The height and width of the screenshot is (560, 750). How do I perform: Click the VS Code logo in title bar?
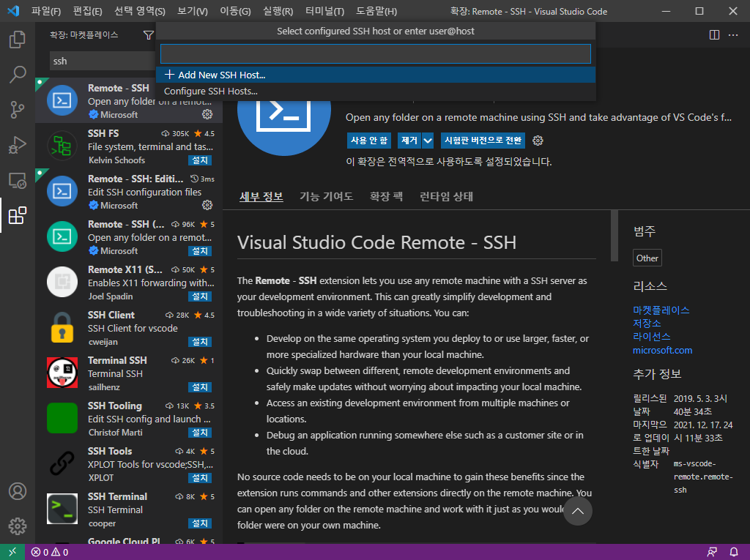pos(13,10)
